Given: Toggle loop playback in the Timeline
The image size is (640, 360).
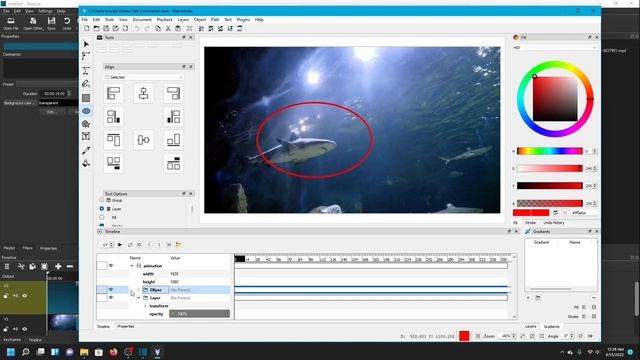Looking at the screenshot, I should [x=130, y=244].
